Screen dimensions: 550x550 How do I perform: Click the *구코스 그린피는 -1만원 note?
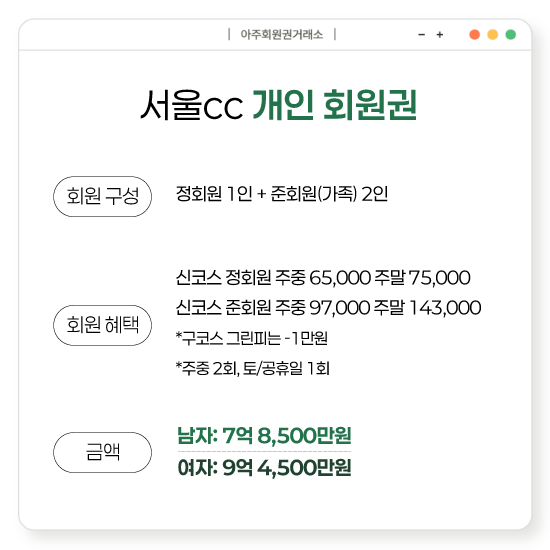(x=251, y=338)
